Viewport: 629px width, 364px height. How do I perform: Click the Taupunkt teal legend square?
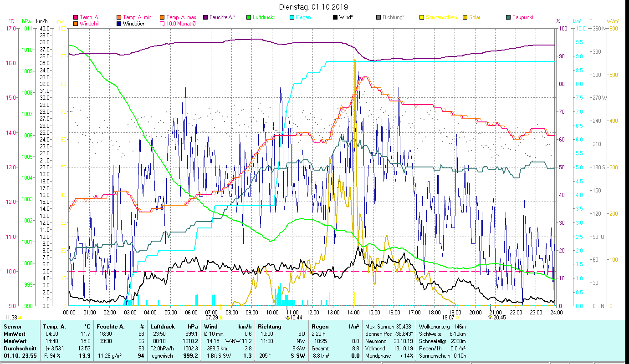[508, 17]
